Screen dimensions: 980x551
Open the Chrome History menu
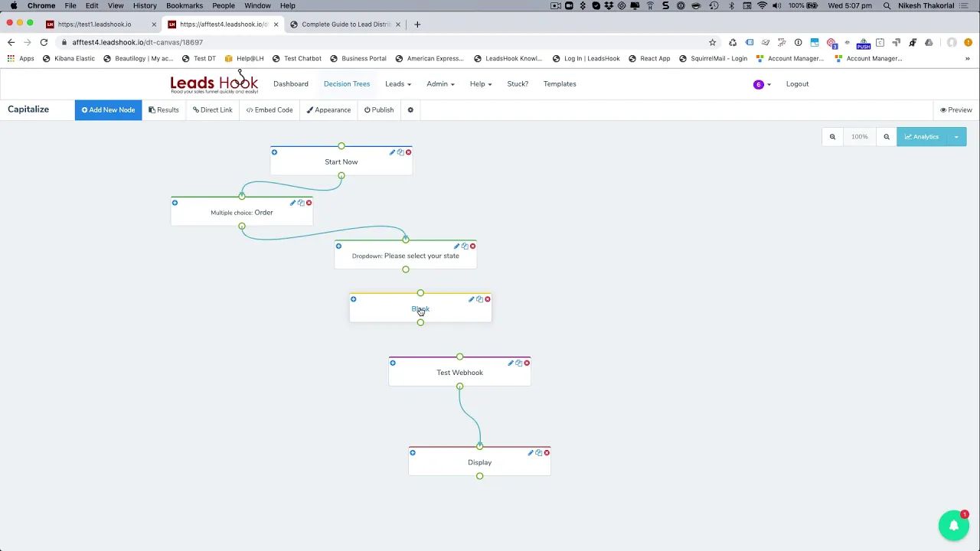(145, 5)
